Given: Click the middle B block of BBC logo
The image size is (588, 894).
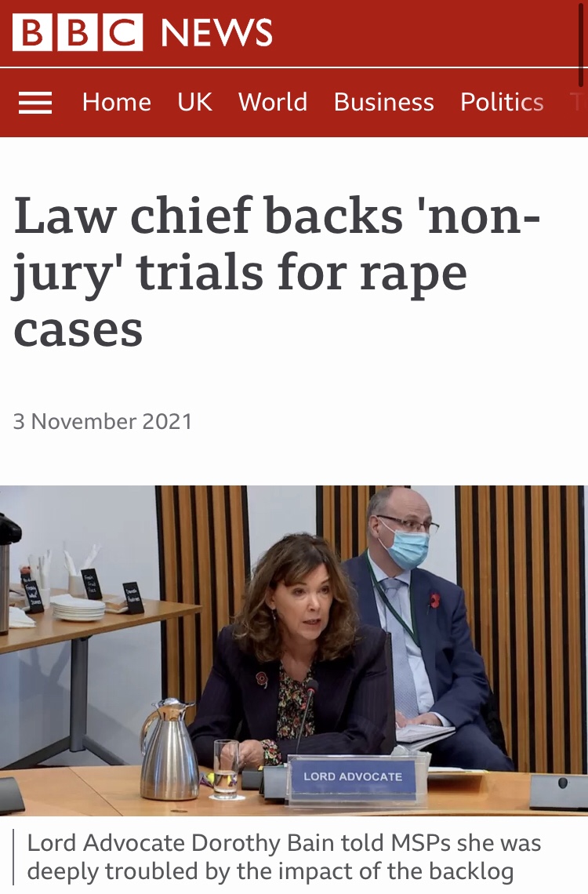Looking at the screenshot, I should [x=78, y=32].
